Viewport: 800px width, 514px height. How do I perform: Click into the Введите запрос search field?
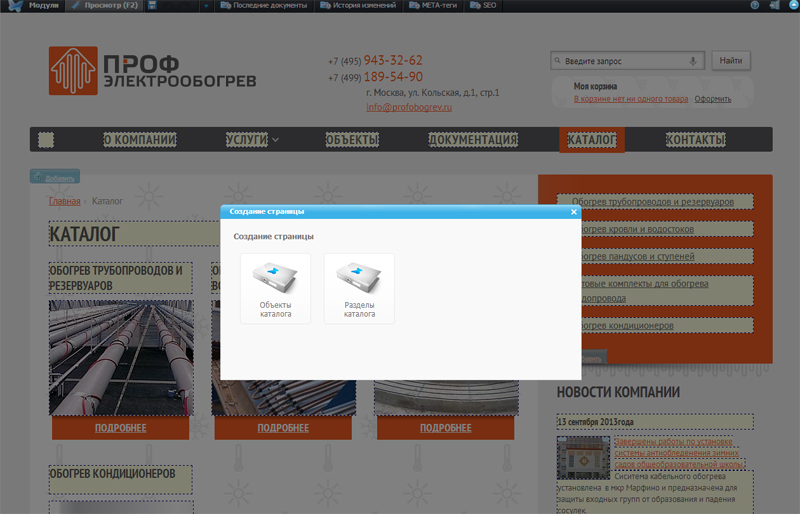click(x=626, y=61)
